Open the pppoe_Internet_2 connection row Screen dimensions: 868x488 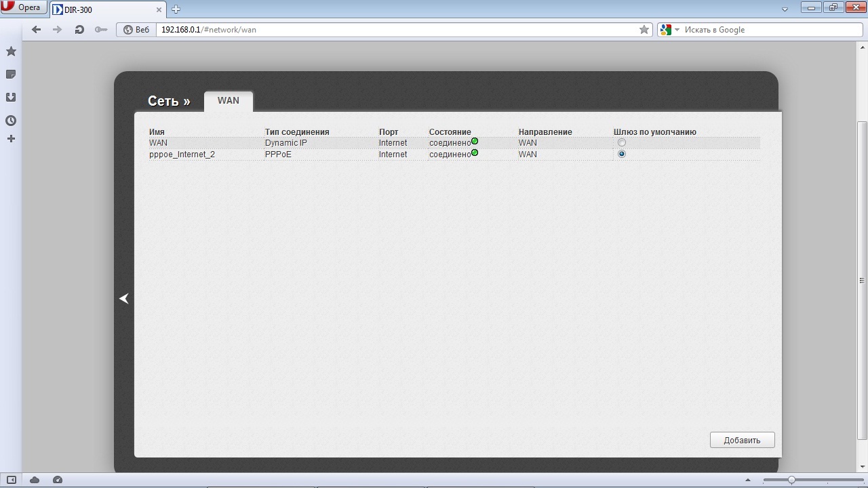[x=454, y=155]
